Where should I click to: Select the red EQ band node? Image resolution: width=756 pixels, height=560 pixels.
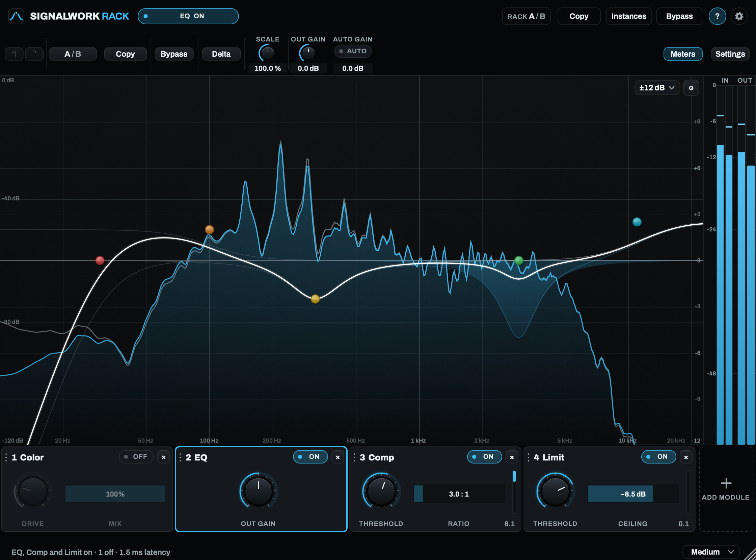coord(100,260)
